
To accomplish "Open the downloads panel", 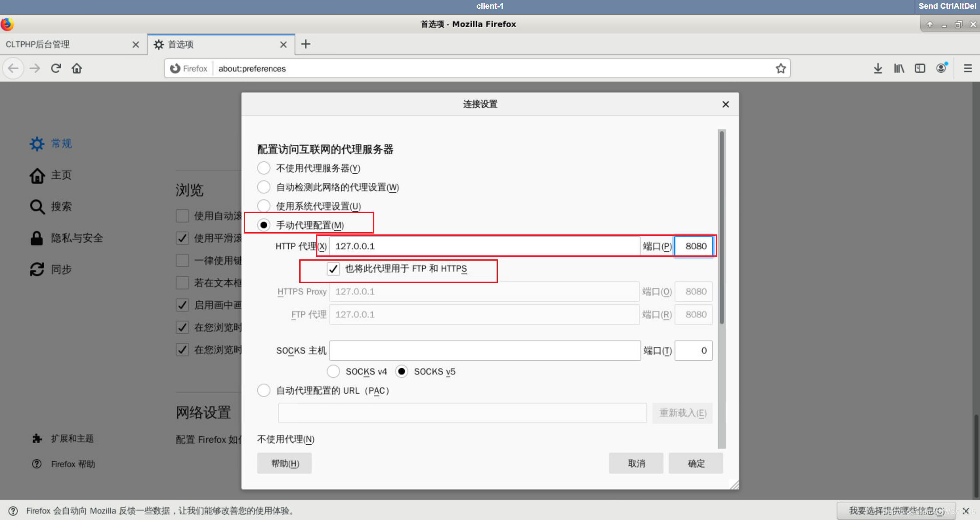I will click(x=878, y=68).
